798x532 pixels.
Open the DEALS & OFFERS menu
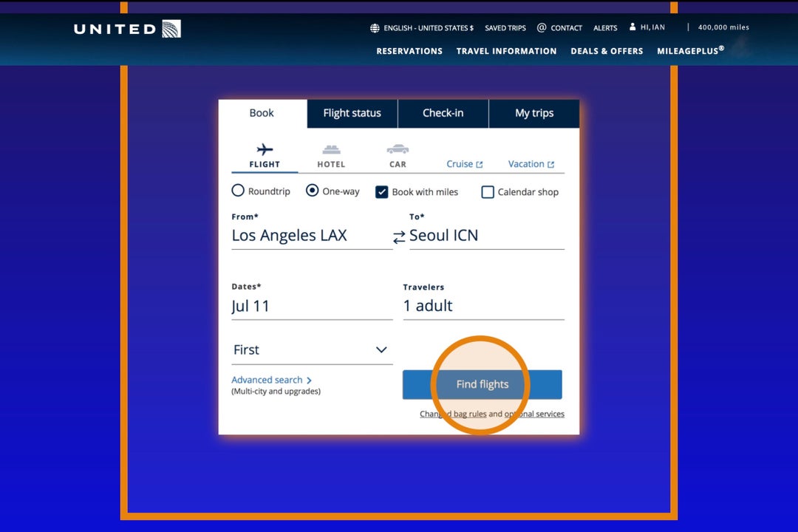(x=607, y=51)
